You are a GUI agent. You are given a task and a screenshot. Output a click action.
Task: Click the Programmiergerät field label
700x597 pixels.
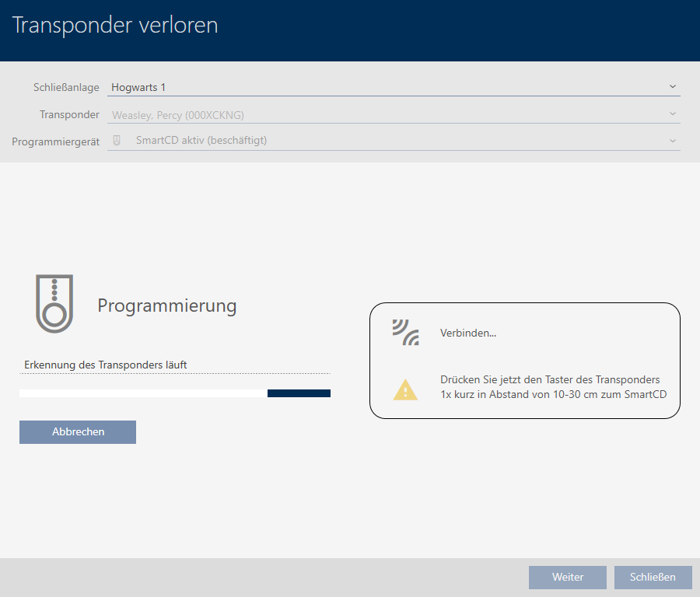tap(55, 141)
